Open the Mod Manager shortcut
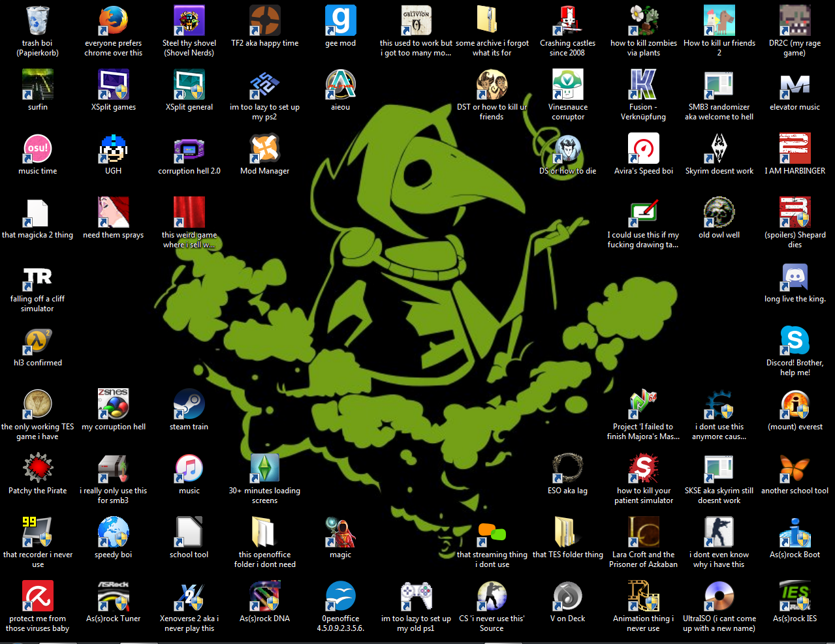 coord(264,148)
